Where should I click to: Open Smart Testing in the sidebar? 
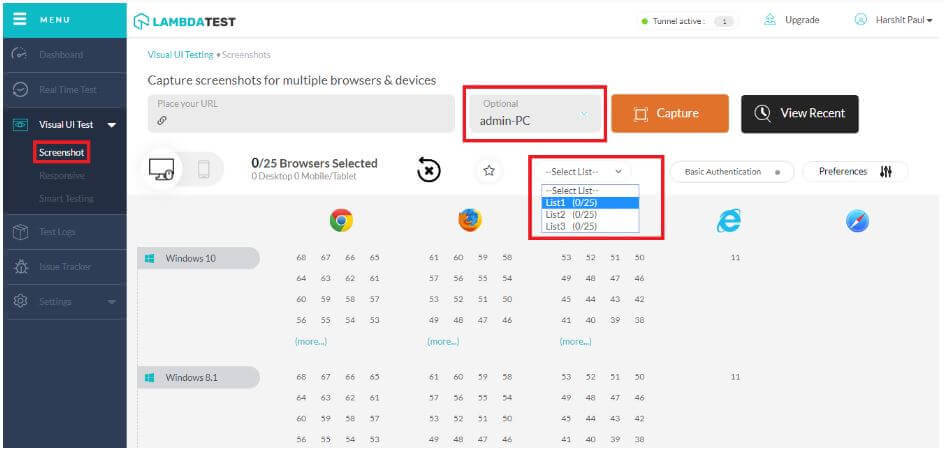(x=66, y=198)
